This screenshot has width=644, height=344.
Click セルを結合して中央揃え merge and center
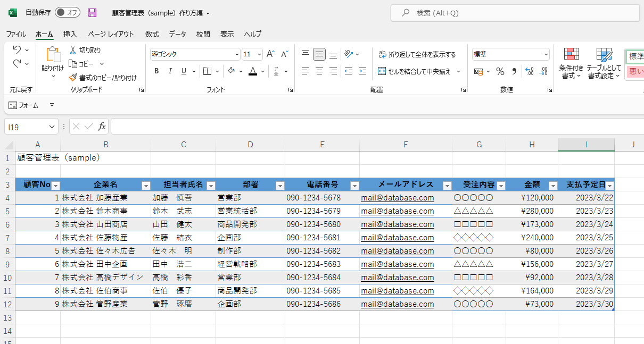tap(414, 71)
